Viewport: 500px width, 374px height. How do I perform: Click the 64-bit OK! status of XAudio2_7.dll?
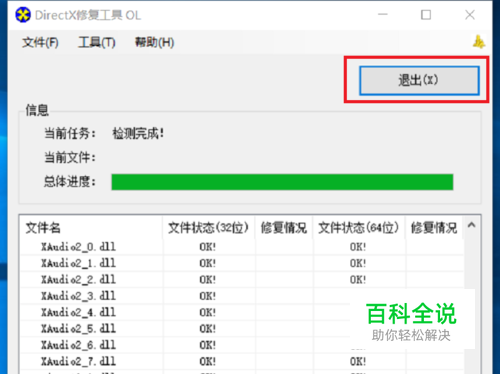[358, 361]
